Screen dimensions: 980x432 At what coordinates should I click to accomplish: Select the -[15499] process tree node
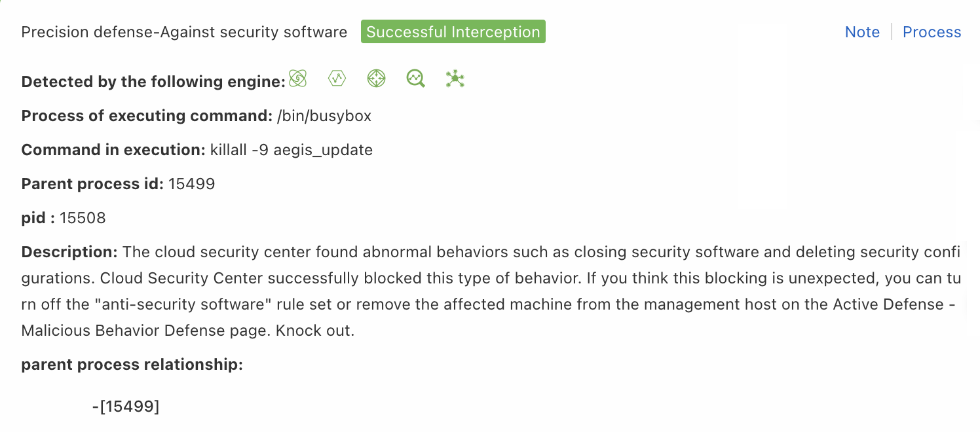[126, 406]
